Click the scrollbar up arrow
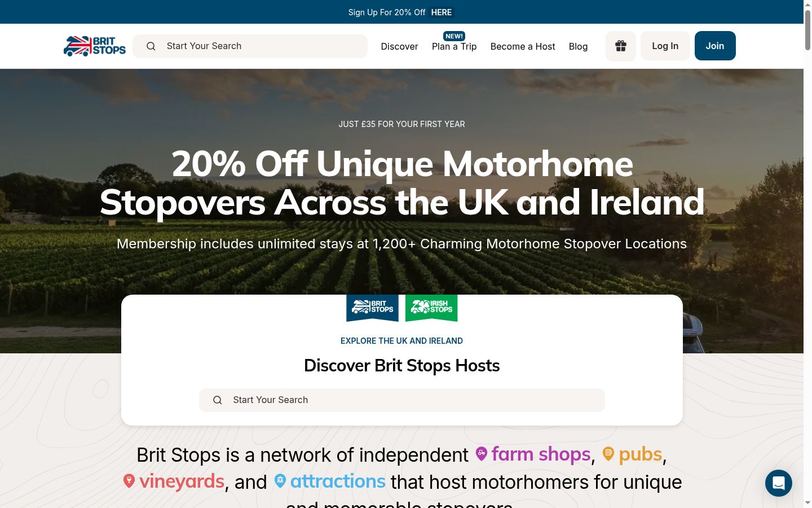This screenshot has height=508, width=812. 807,4
